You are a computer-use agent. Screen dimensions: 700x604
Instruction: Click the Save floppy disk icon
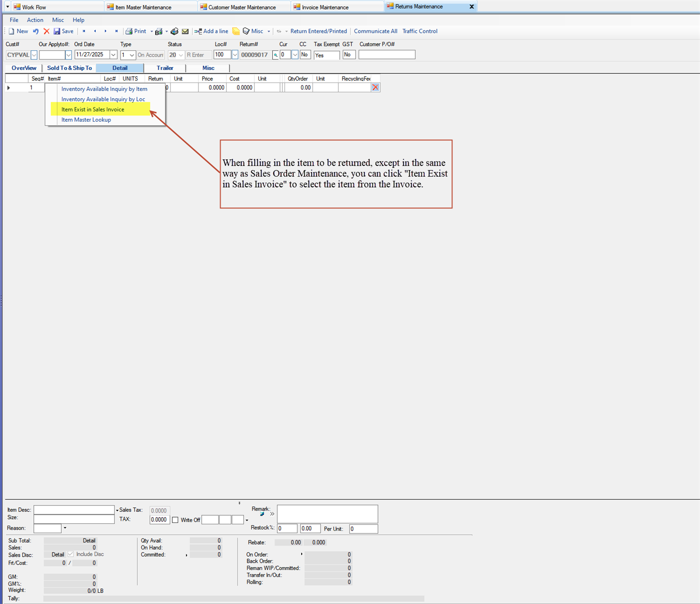57,31
